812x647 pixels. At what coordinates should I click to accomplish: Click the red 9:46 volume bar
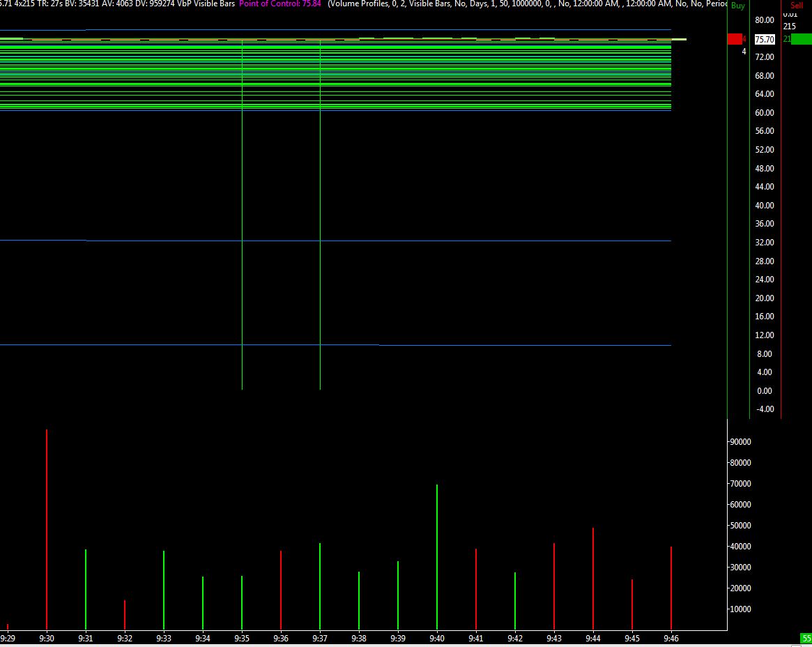click(x=671, y=588)
